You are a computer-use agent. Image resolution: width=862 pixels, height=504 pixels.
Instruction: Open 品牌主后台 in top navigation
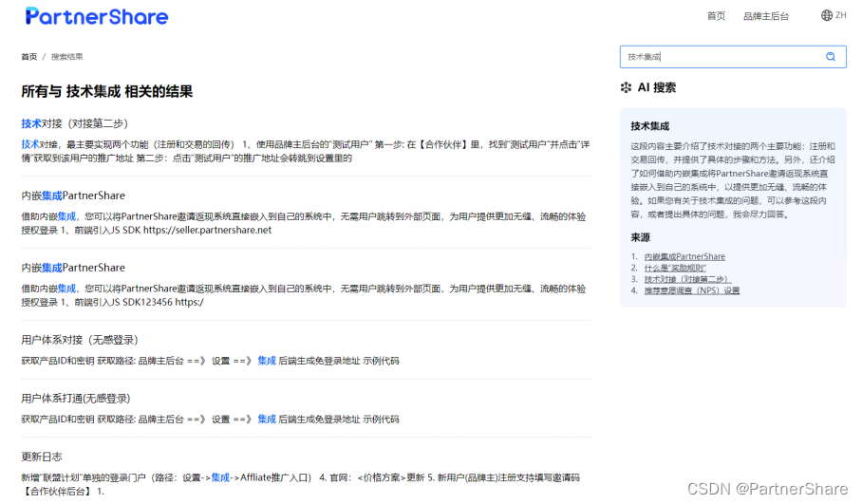click(766, 16)
